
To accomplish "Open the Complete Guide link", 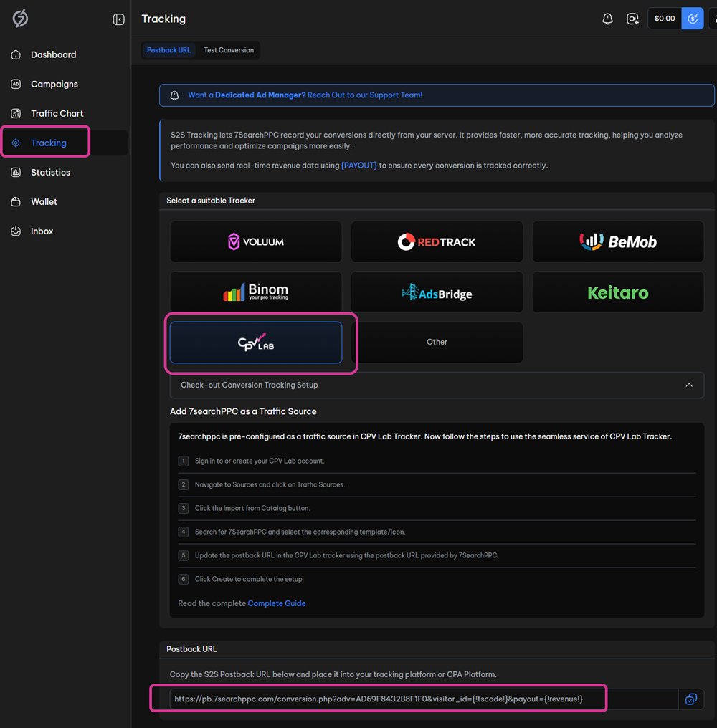I will (x=277, y=603).
